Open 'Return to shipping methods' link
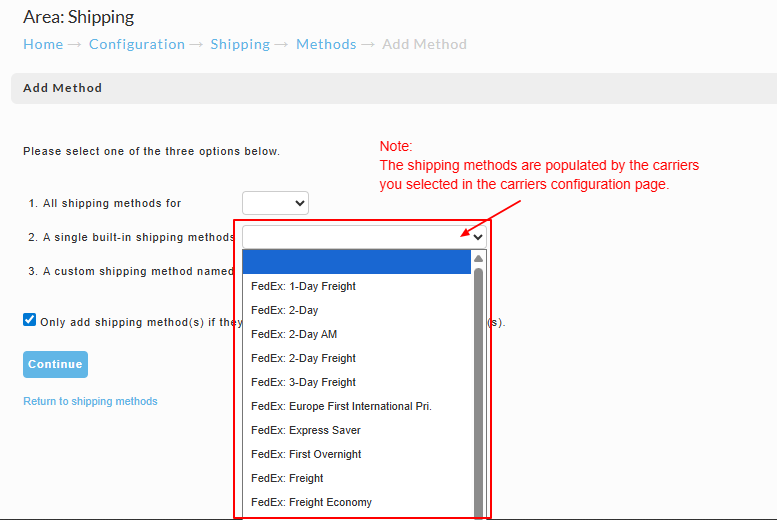 (x=90, y=401)
